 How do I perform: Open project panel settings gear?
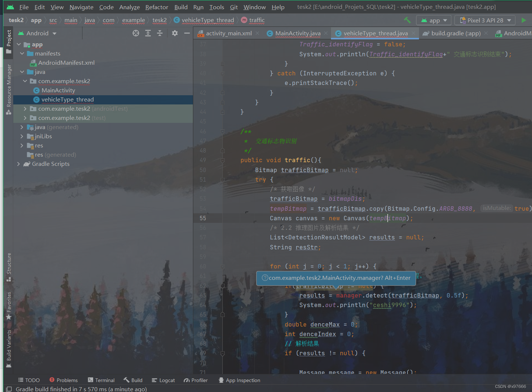[175, 33]
